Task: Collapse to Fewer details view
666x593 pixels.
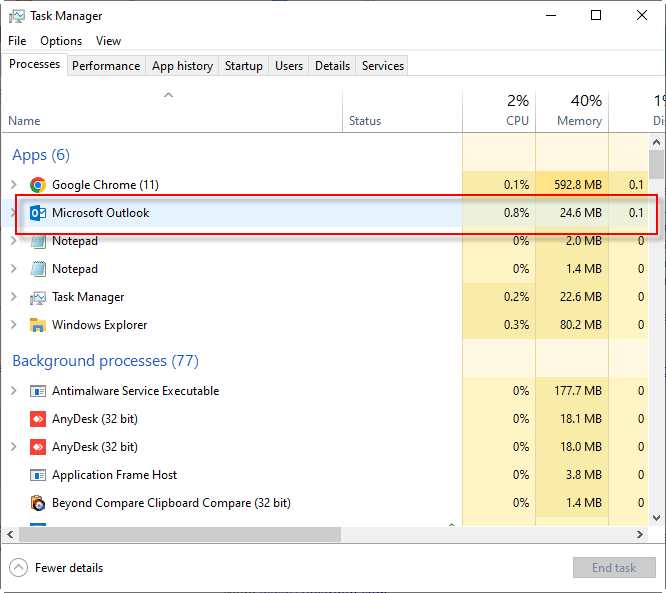Action: tap(56, 568)
